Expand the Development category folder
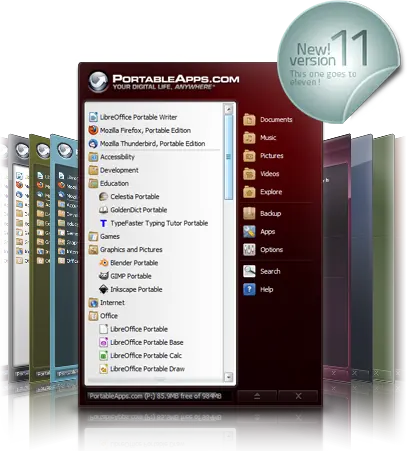The image size is (407, 452). 93,170
